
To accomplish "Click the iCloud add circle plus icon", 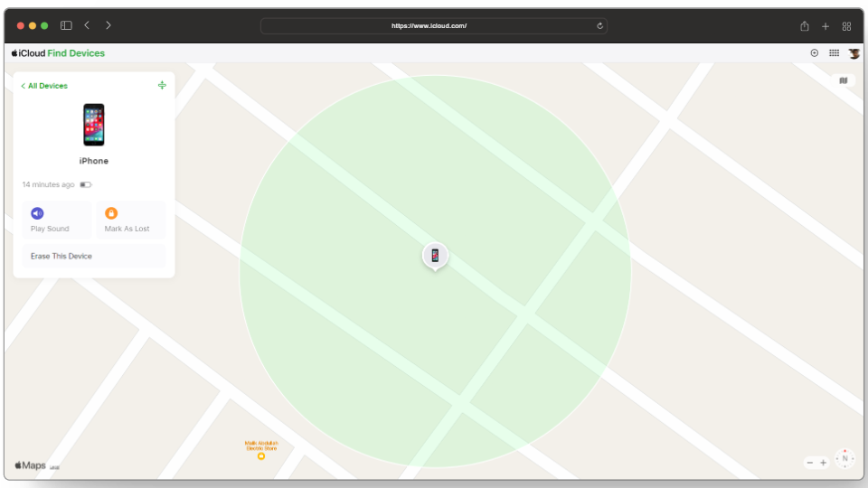I will tap(815, 53).
